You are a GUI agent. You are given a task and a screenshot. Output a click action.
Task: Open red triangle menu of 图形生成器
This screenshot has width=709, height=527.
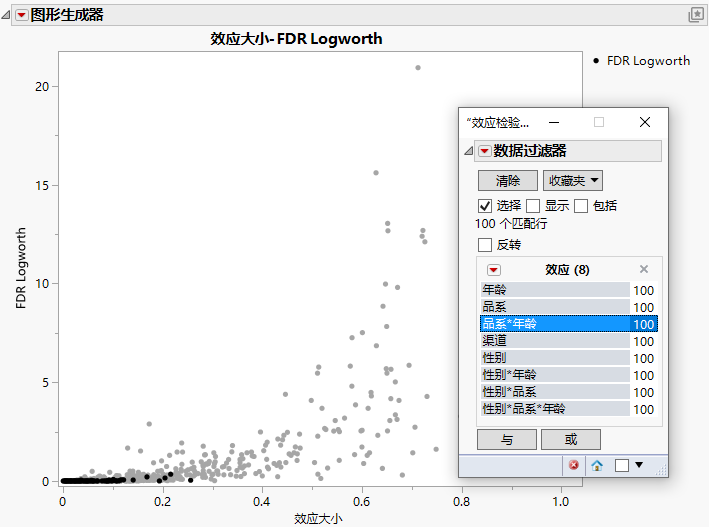pos(21,15)
